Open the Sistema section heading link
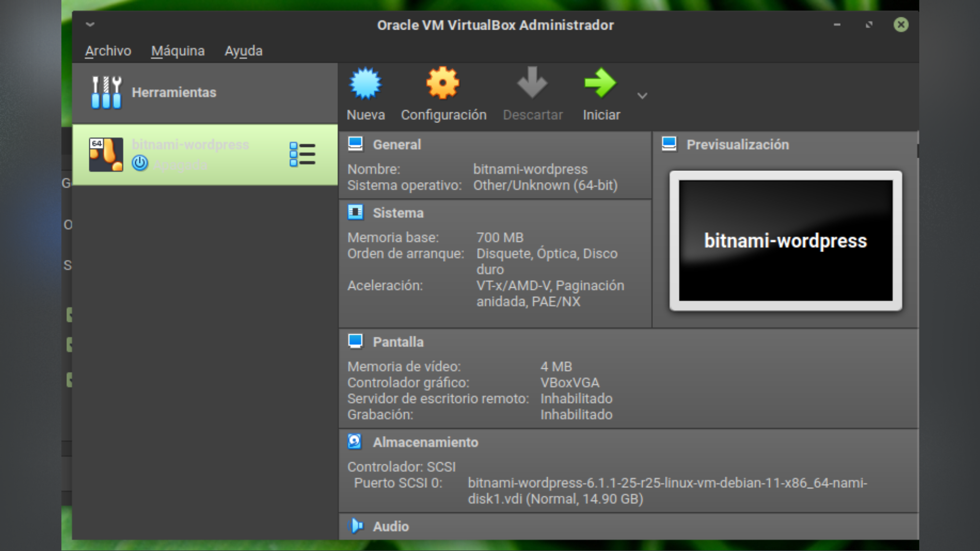Screen dimensions: 980x551 pyautogui.click(x=398, y=213)
